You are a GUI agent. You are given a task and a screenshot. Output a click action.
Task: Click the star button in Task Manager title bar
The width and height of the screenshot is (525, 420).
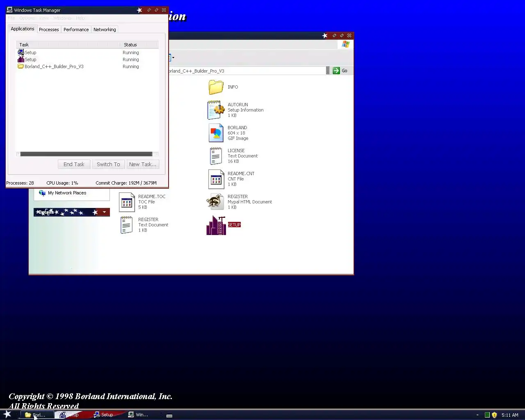[x=139, y=10]
